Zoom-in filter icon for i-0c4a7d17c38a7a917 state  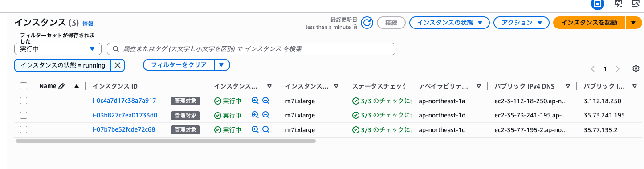(255, 101)
